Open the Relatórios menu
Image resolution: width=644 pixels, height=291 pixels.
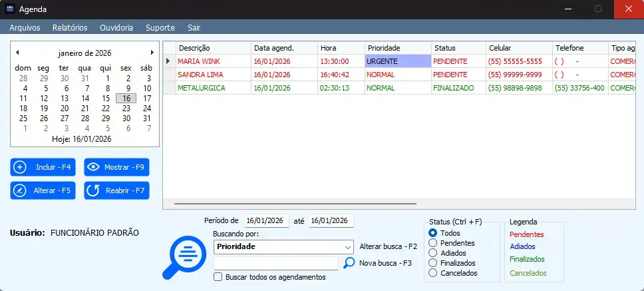click(x=70, y=28)
